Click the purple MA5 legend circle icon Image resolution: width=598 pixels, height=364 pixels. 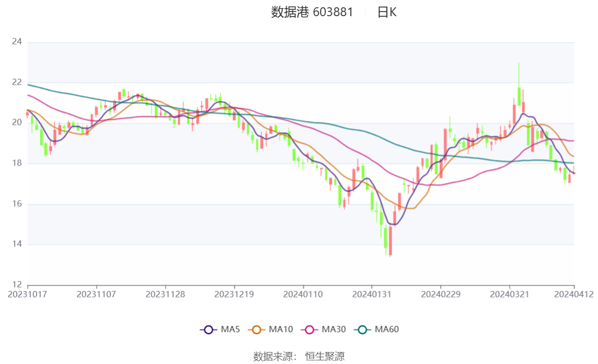pos(209,330)
